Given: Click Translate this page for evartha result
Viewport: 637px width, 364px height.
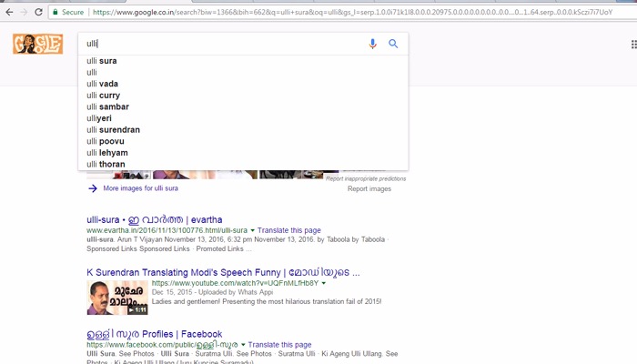Looking at the screenshot, I should (x=288, y=230).
